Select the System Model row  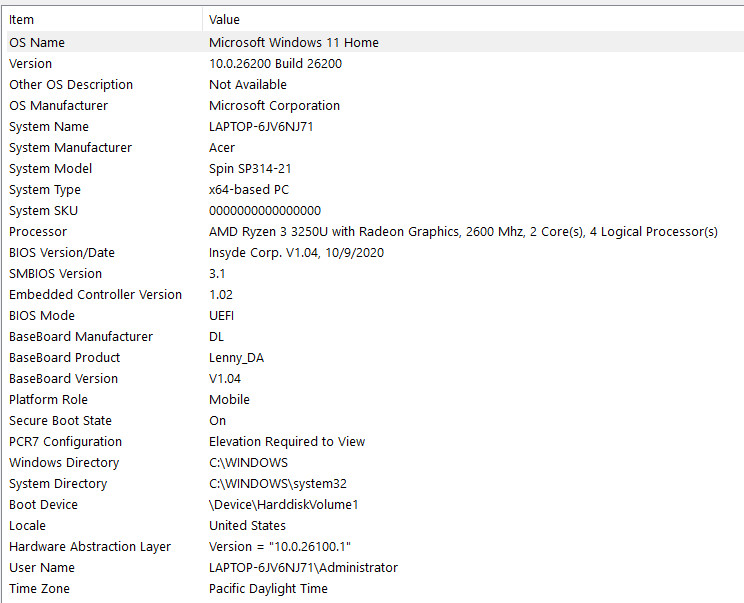[375, 168]
